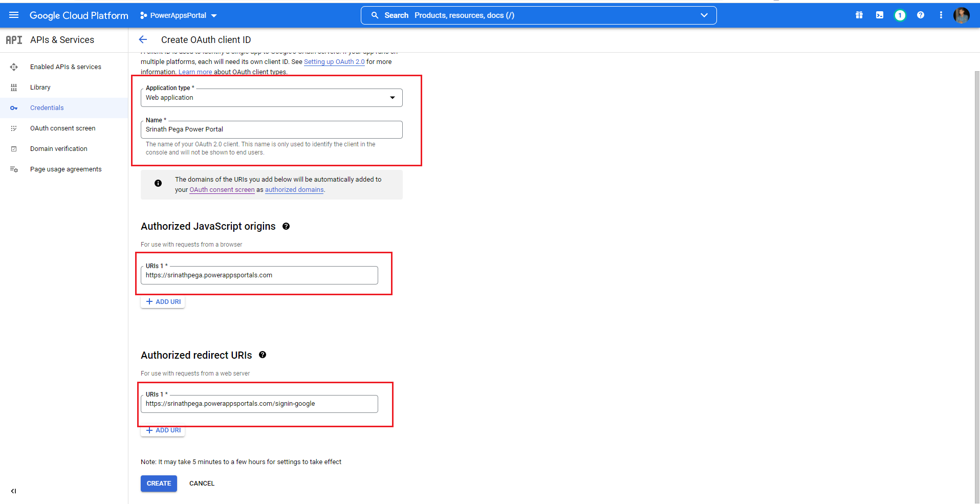Go to OAuth consent screen in sidebar
The image size is (980, 504).
click(62, 128)
